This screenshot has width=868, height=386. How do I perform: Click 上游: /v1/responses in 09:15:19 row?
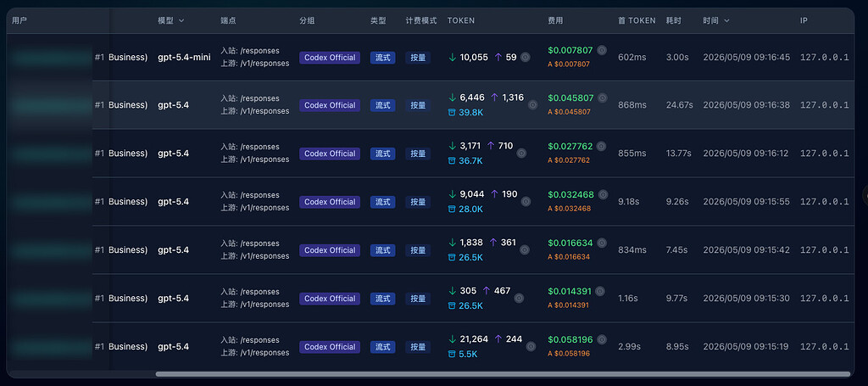[254, 353]
